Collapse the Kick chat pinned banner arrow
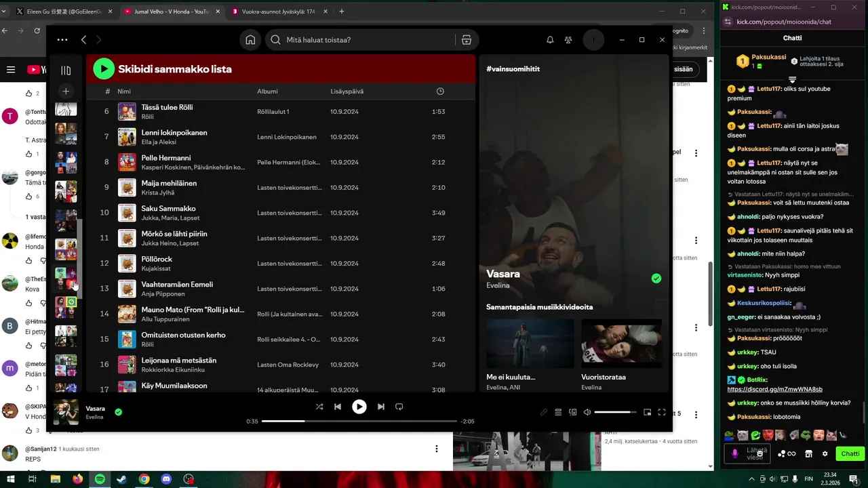 (x=792, y=80)
